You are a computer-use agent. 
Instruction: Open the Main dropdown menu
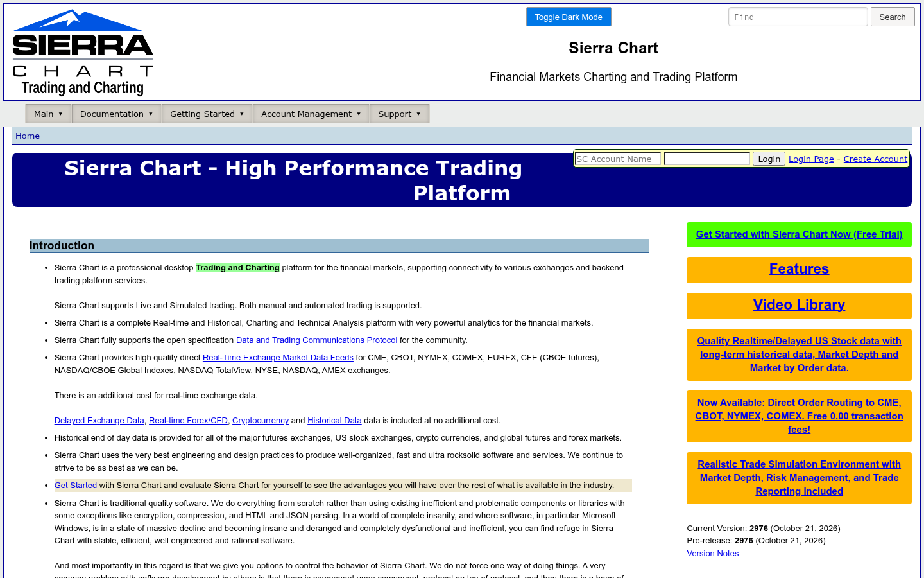(x=49, y=114)
